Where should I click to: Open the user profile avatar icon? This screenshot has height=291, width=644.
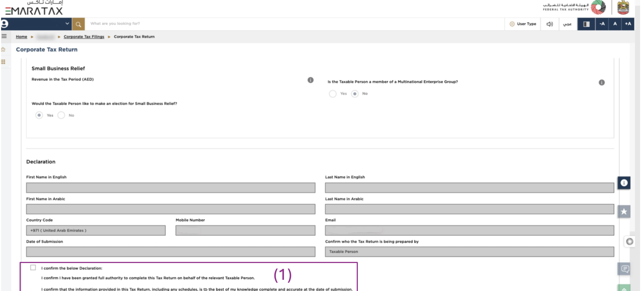tap(5, 24)
